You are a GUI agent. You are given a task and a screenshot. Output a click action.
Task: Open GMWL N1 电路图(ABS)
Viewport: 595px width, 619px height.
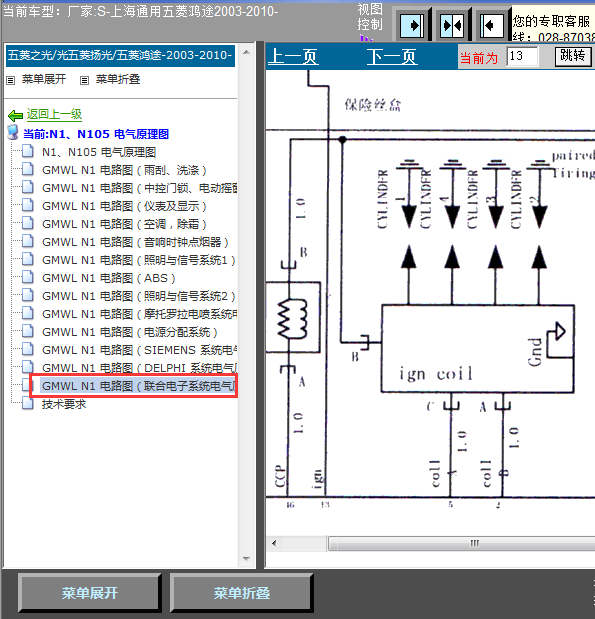tap(109, 278)
